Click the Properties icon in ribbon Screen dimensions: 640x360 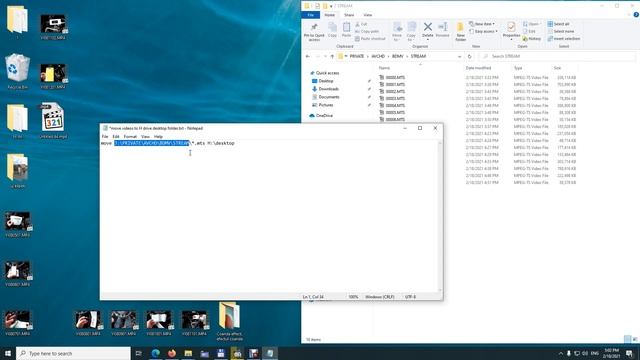click(x=511, y=28)
